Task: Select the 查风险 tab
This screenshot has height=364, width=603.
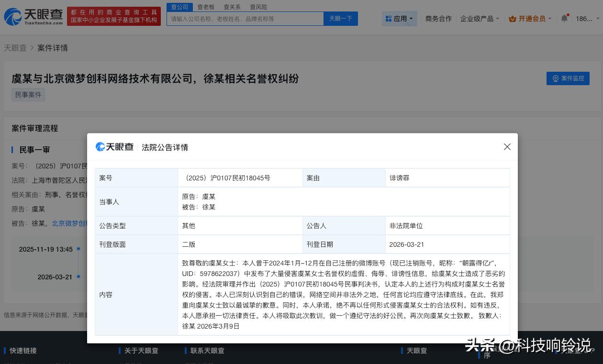Action: (258, 7)
